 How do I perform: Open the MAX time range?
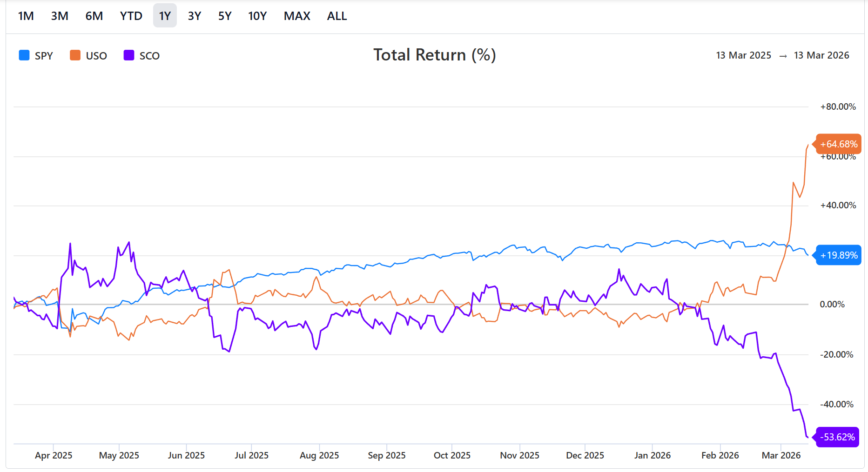pos(297,16)
